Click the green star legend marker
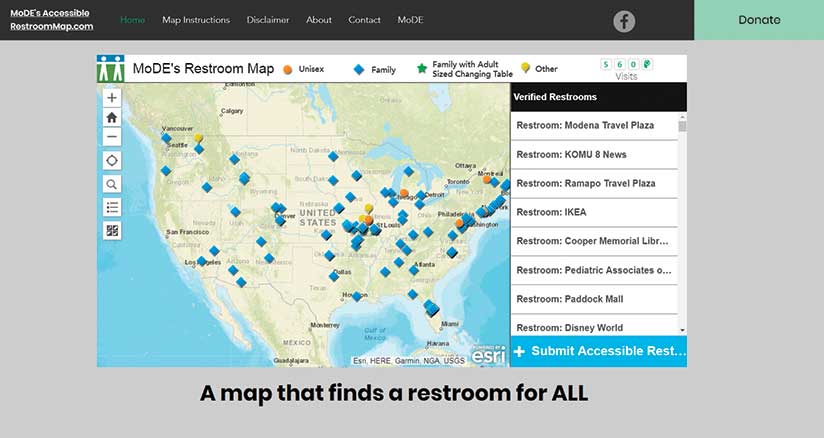The height and width of the screenshot is (438, 824). 421,68
